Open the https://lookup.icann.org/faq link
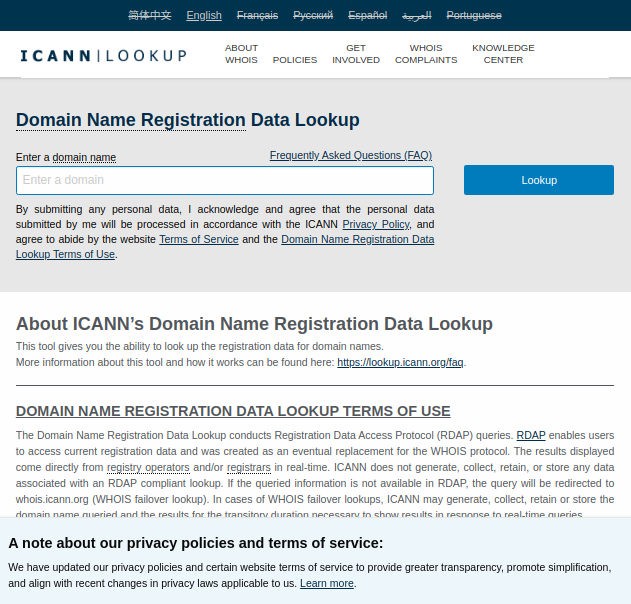The image size is (631, 604). 400,362
